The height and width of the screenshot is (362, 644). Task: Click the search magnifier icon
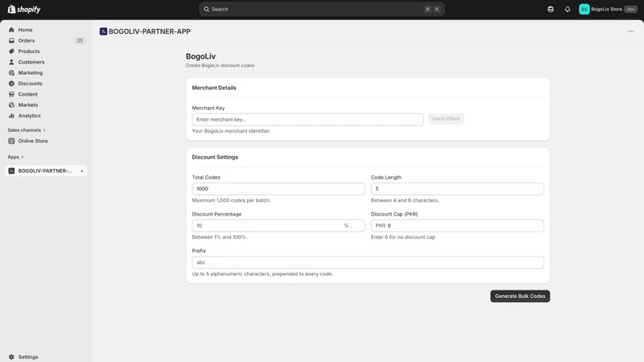click(207, 9)
